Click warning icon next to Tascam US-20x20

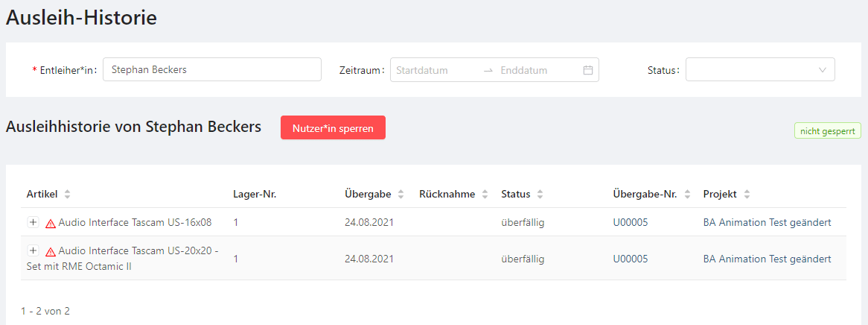pos(51,252)
